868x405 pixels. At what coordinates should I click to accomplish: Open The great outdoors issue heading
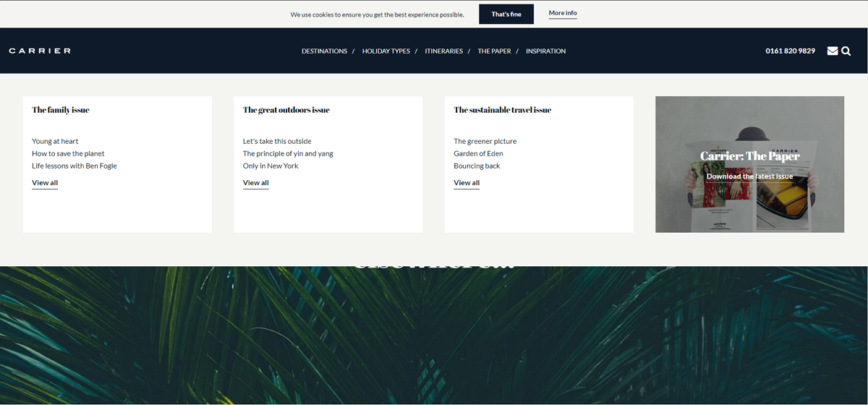(x=286, y=110)
